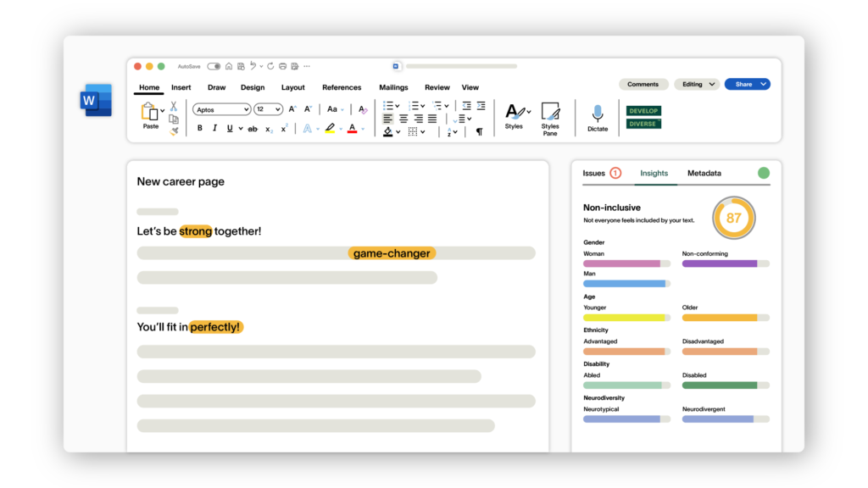Click the Format Painter brush icon
This screenshot has height=488, width=868.
click(173, 131)
